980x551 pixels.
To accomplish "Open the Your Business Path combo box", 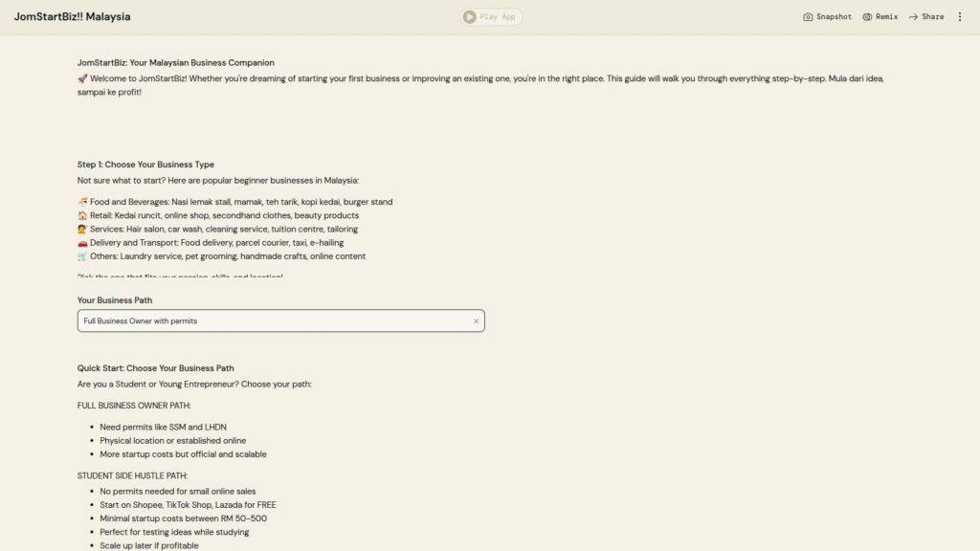I will coord(273,321).
